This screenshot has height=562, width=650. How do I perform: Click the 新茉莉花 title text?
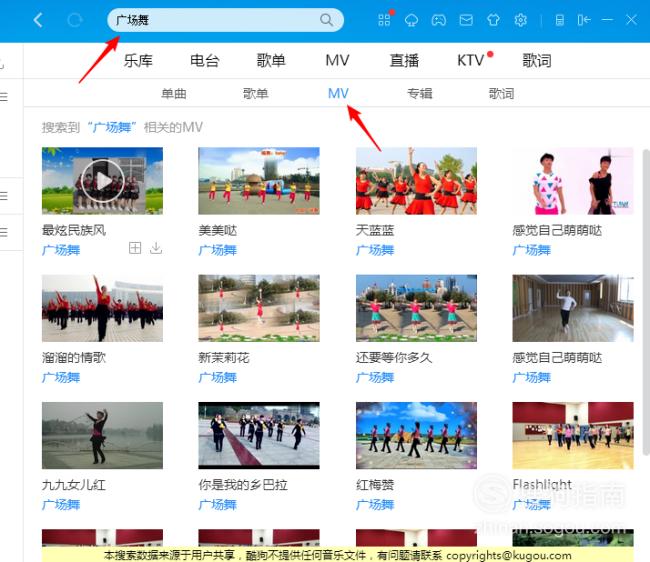point(224,357)
